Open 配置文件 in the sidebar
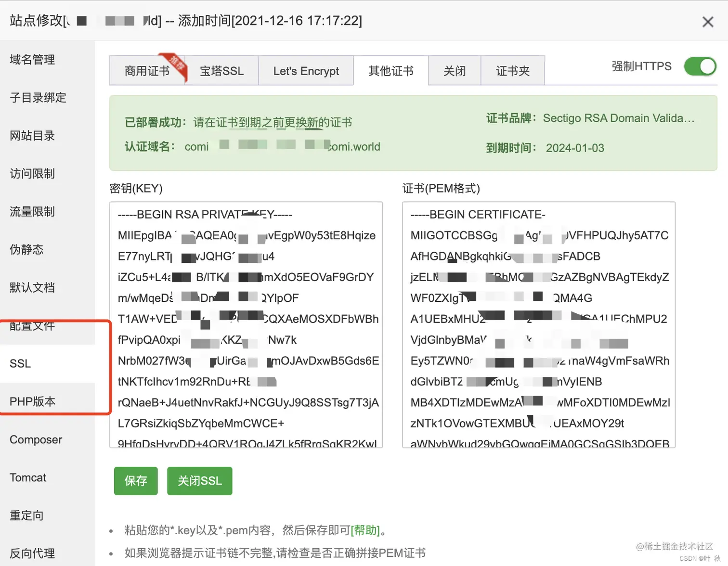 (x=32, y=325)
